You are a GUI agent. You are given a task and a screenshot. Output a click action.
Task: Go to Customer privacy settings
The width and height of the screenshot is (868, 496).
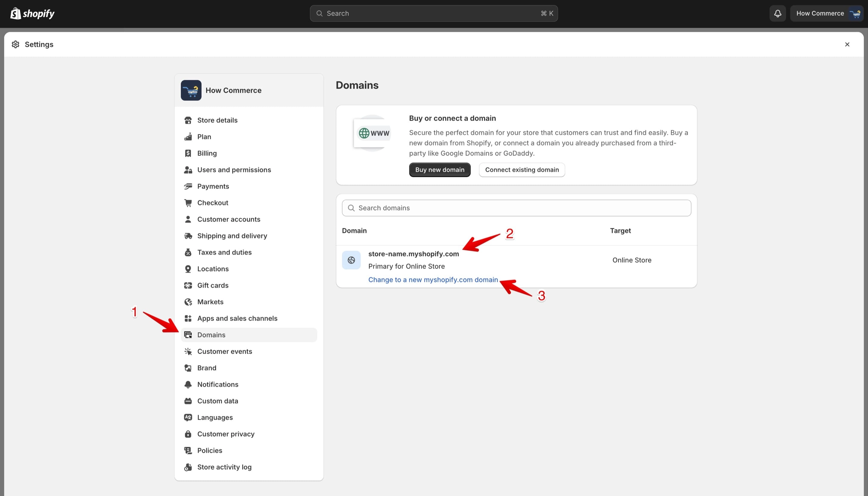point(249,434)
